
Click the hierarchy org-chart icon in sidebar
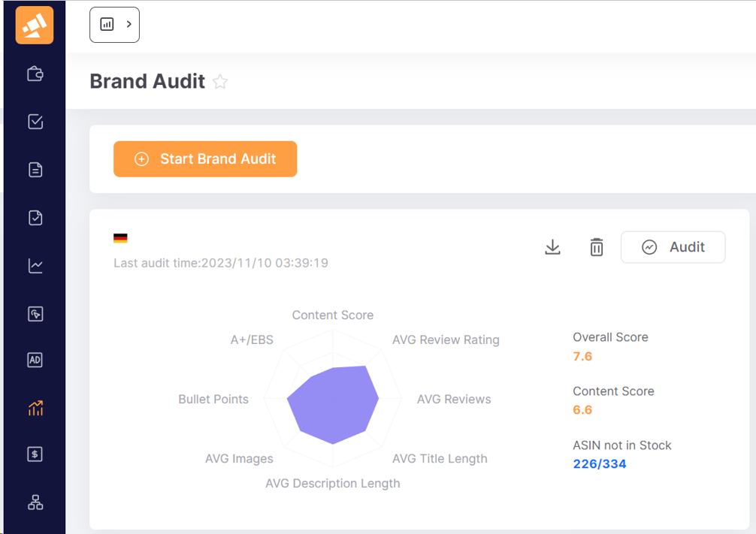tap(35, 502)
